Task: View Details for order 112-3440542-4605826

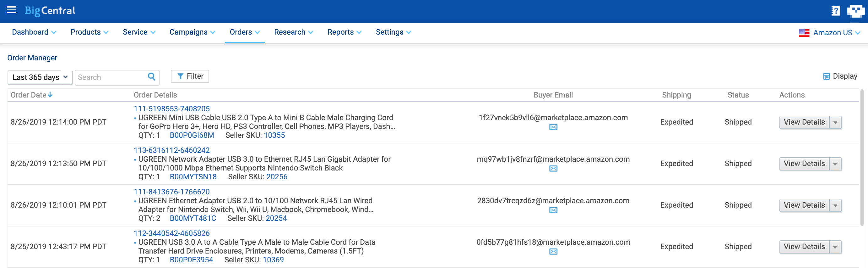Action: pyautogui.click(x=804, y=247)
